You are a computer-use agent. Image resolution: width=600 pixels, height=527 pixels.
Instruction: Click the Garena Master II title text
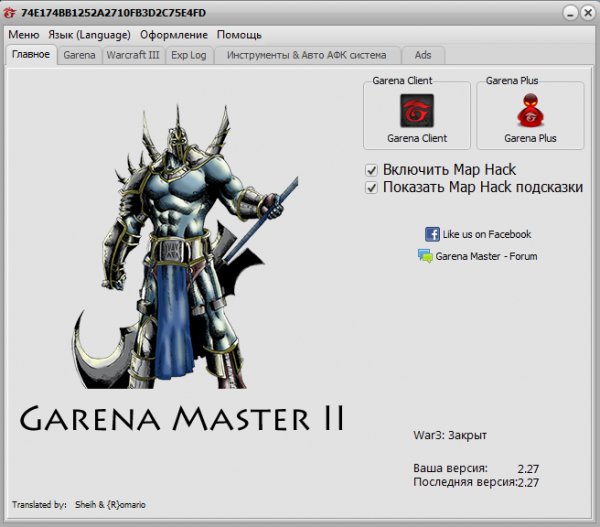tap(182, 418)
